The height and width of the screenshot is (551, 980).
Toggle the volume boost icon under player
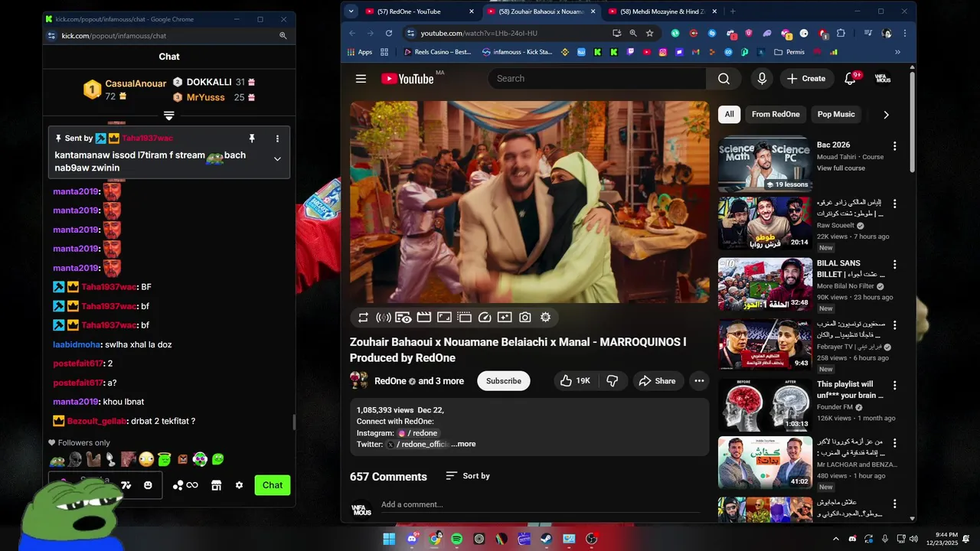(x=384, y=318)
